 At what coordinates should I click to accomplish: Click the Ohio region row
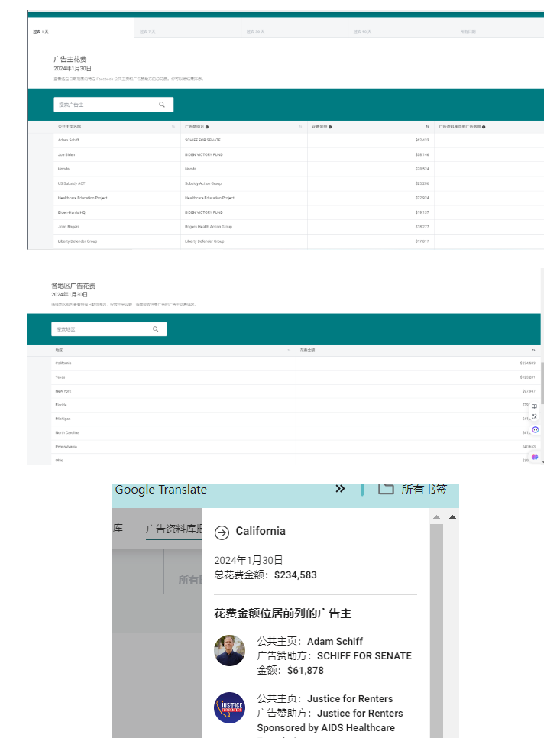[296, 460]
